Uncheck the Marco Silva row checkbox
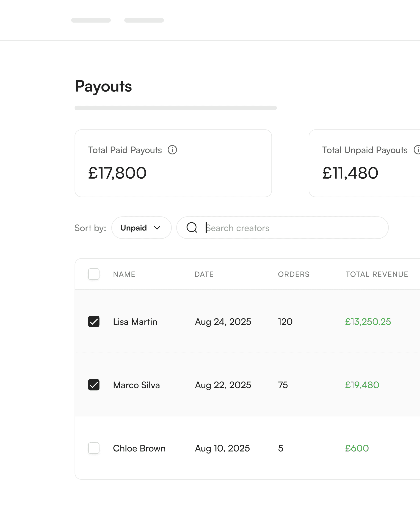This screenshot has height=525, width=420. pos(94,385)
